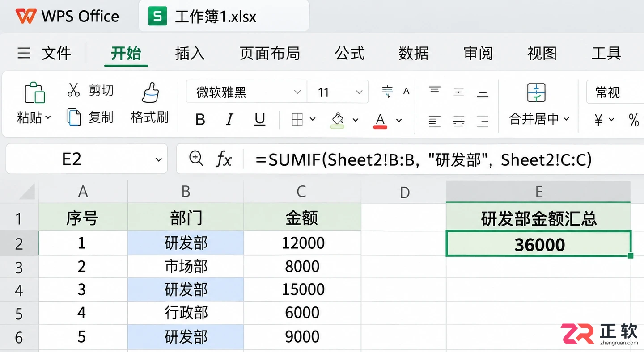Viewport: 644px width, 352px height.
Task: Switch to the 工作簿1.xlsx document tab
Action: click(224, 16)
